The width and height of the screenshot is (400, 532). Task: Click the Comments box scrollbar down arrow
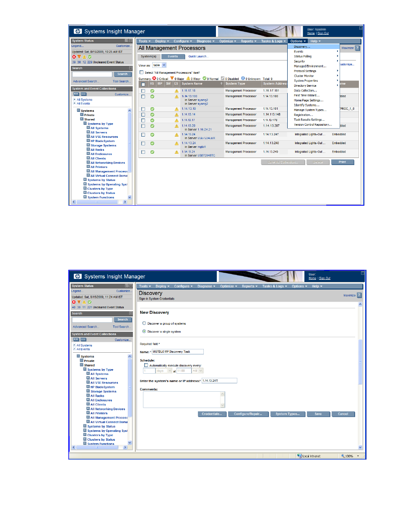pyautogui.click(x=223, y=405)
